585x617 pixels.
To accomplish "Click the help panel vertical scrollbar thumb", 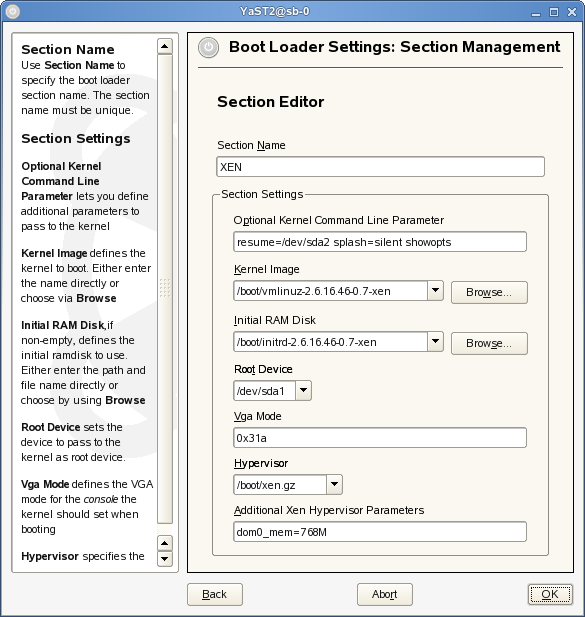I will tap(165, 289).
